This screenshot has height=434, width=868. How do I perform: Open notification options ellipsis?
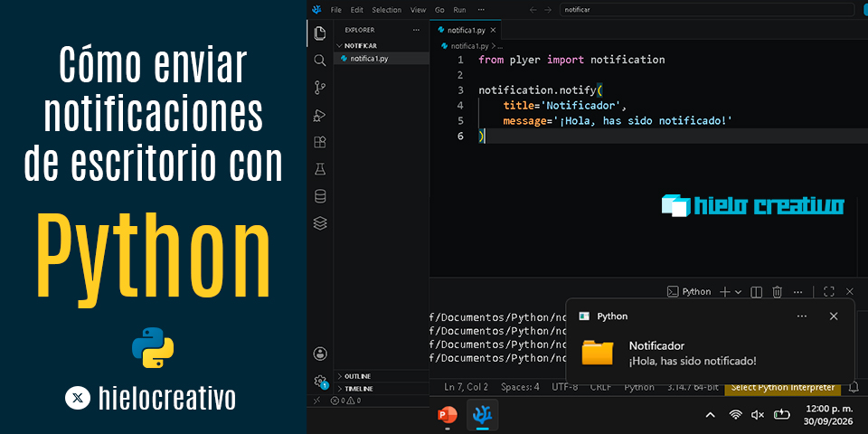[802, 316]
